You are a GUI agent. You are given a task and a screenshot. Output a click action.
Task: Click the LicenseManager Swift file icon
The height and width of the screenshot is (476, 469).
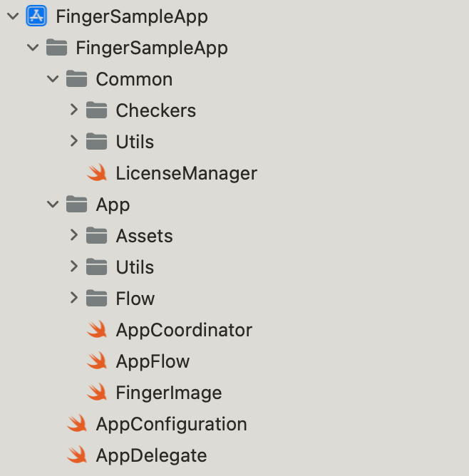[97, 172]
